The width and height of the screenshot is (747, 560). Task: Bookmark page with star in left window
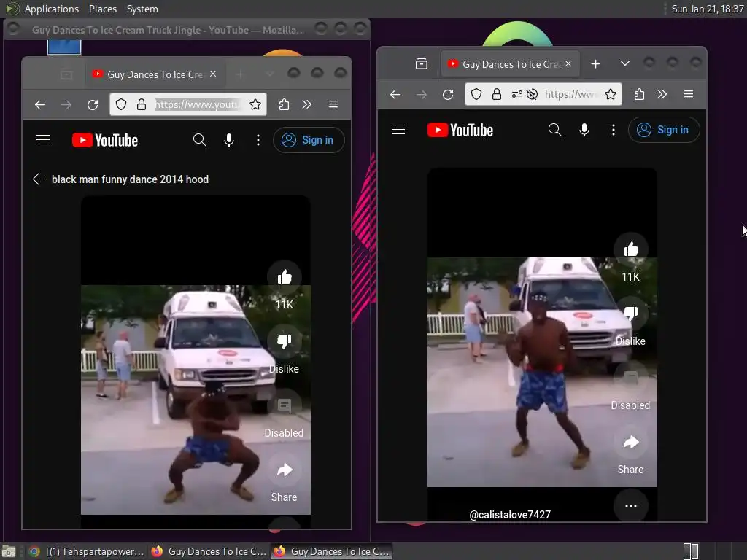point(255,104)
